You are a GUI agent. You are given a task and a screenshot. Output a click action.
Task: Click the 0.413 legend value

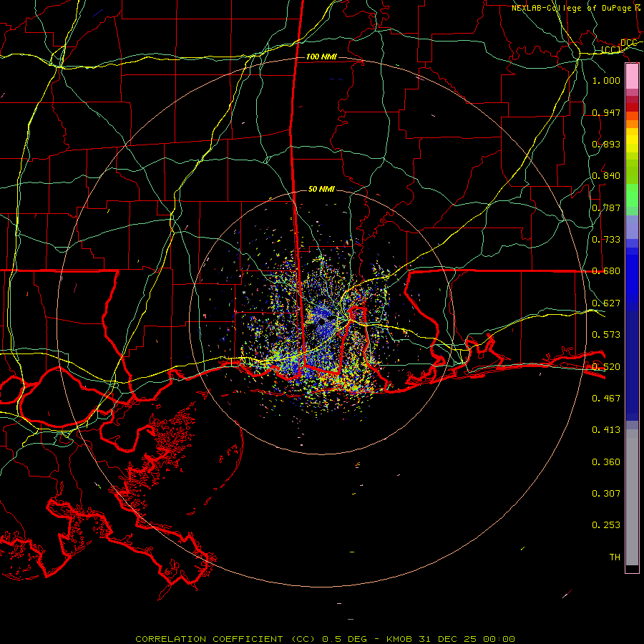point(606,430)
